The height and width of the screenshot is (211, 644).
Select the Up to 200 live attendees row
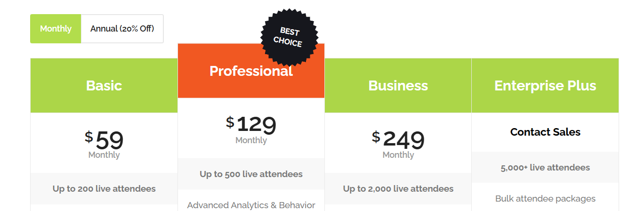click(104, 189)
